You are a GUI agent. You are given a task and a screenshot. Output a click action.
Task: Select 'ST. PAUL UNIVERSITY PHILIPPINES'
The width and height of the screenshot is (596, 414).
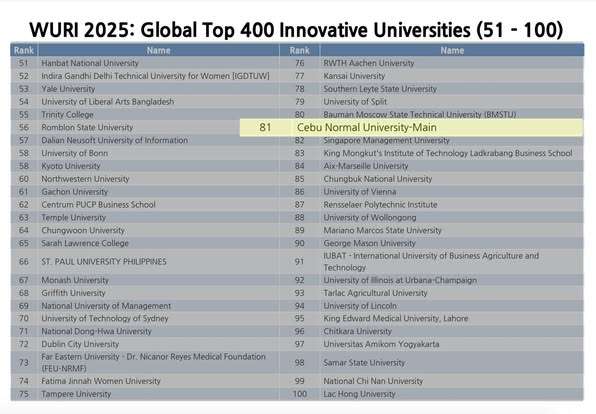pos(104,262)
